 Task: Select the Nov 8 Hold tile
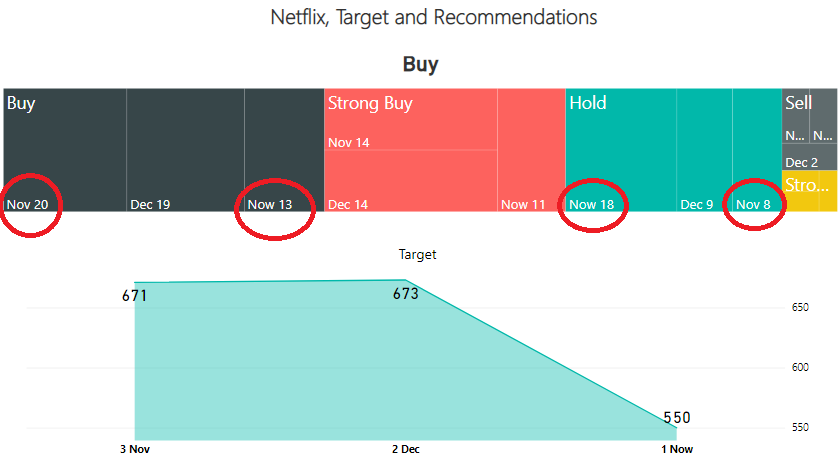(x=757, y=150)
